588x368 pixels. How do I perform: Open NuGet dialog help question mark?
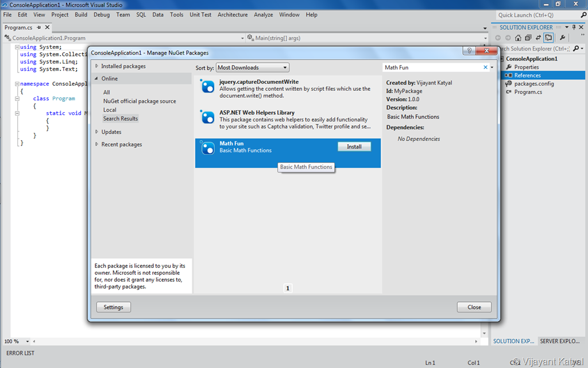(x=469, y=51)
